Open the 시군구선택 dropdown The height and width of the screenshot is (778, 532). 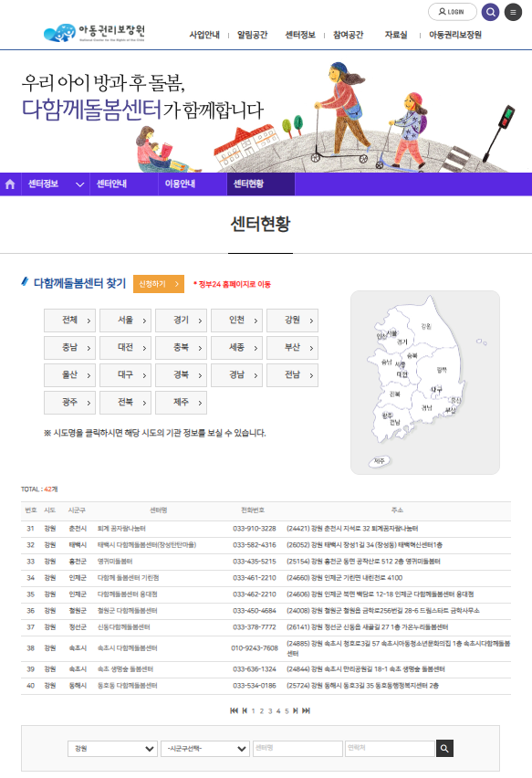tap(204, 749)
